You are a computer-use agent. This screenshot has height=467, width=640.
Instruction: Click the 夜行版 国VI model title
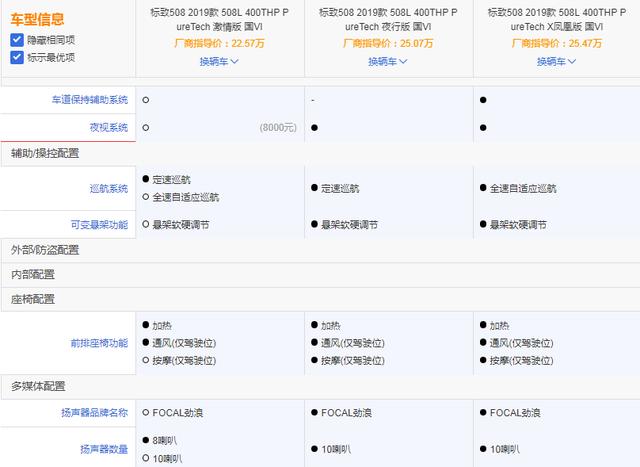[x=388, y=20]
